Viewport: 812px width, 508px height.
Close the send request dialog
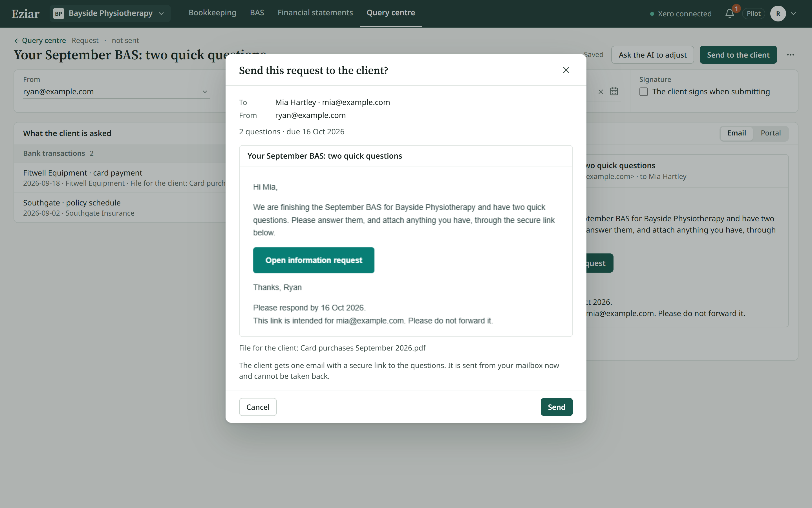pyautogui.click(x=566, y=70)
